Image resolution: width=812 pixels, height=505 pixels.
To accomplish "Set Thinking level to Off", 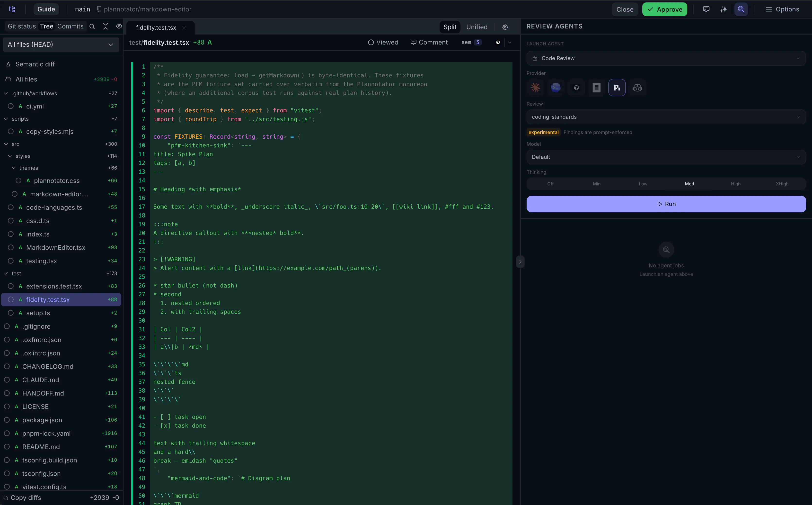I will (550, 184).
